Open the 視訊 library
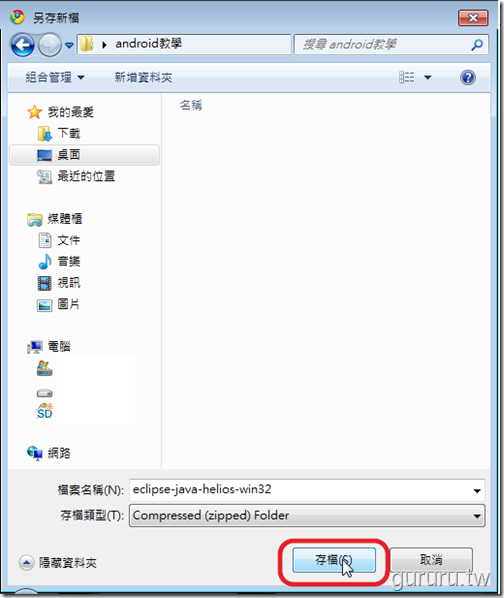The width and height of the screenshot is (504, 598). pyautogui.click(x=59, y=283)
